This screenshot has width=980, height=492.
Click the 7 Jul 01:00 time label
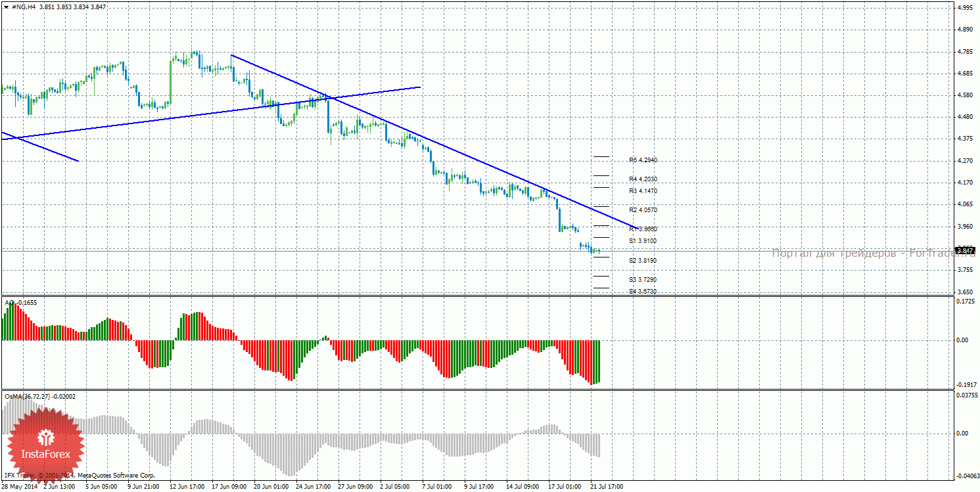436,487
